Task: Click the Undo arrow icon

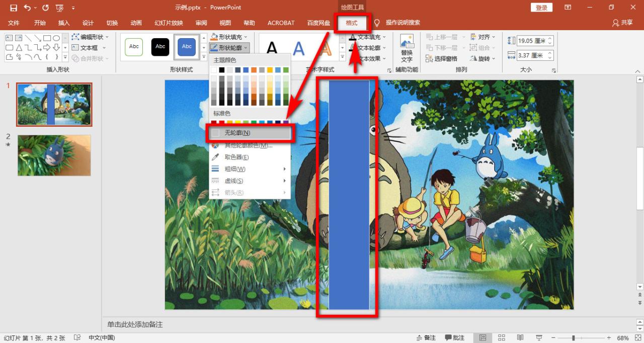Action: [27, 8]
